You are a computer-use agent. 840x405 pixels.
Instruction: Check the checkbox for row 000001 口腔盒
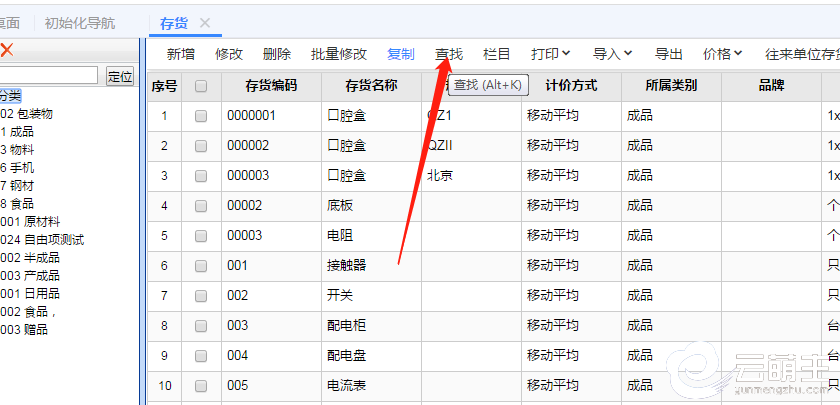click(x=201, y=117)
